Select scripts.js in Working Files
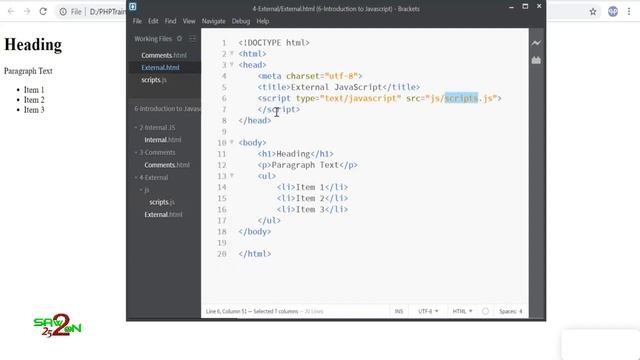This screenshot has width=640, height=360. pyautogui.click(x=154, y=80)
